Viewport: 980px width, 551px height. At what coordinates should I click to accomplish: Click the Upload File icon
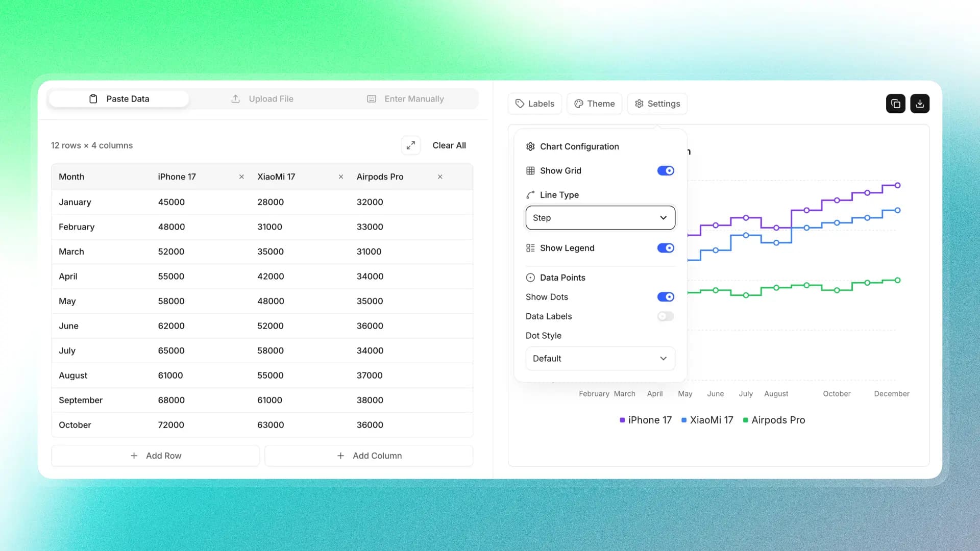pyautogui.click(x=235, y=98)
